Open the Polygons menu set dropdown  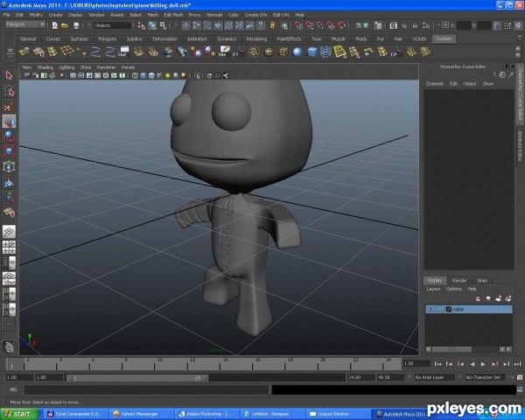25,24
